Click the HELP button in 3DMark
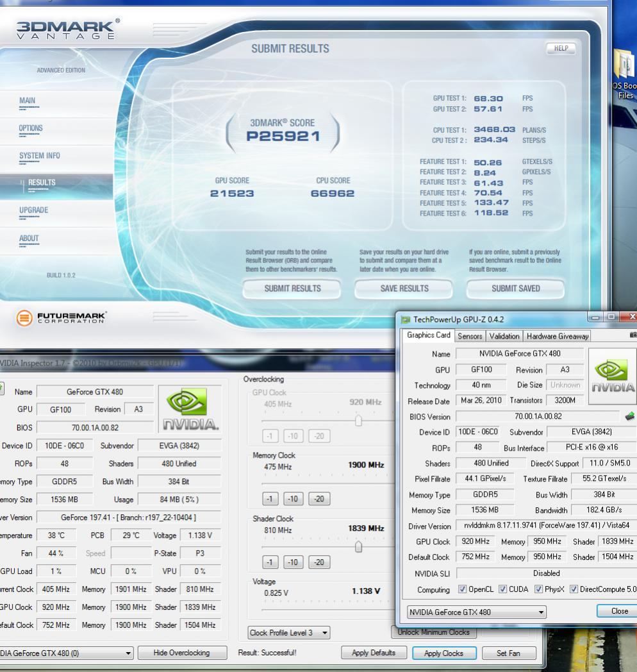Viewport: 637px width, 672px height. 561,49
